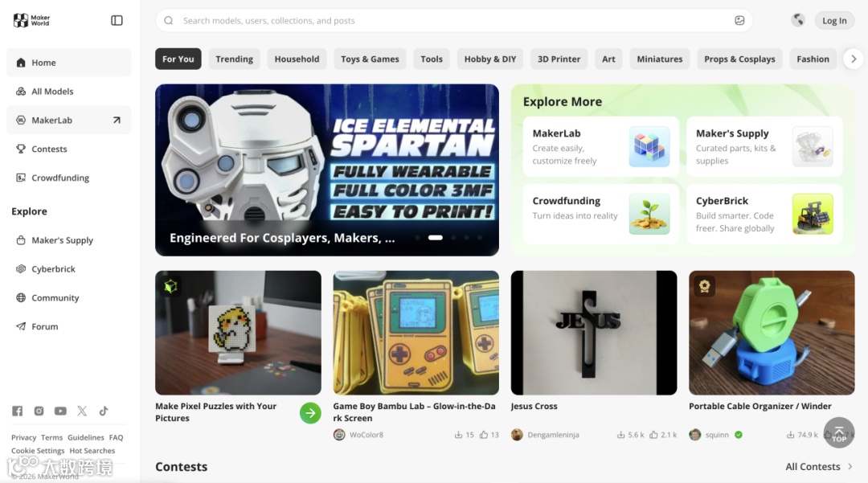868x483 pixels.
Task: Select the active carousel indicator
Action: (435, 237)
